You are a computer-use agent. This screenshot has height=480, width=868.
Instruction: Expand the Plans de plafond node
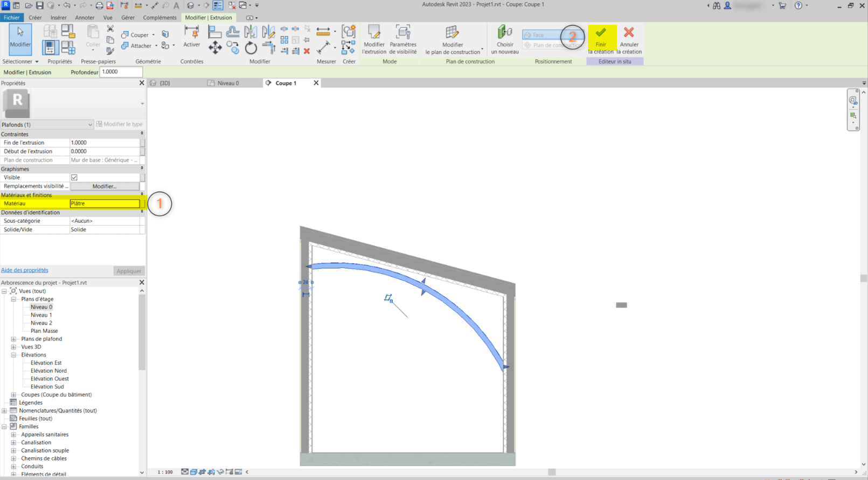click(x=13, y=339)
